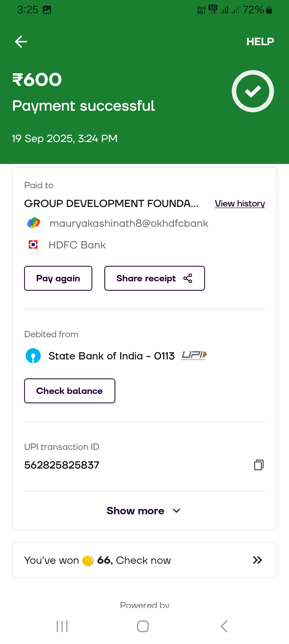Copy the UPI transaction ID

(x=258, y=465)
